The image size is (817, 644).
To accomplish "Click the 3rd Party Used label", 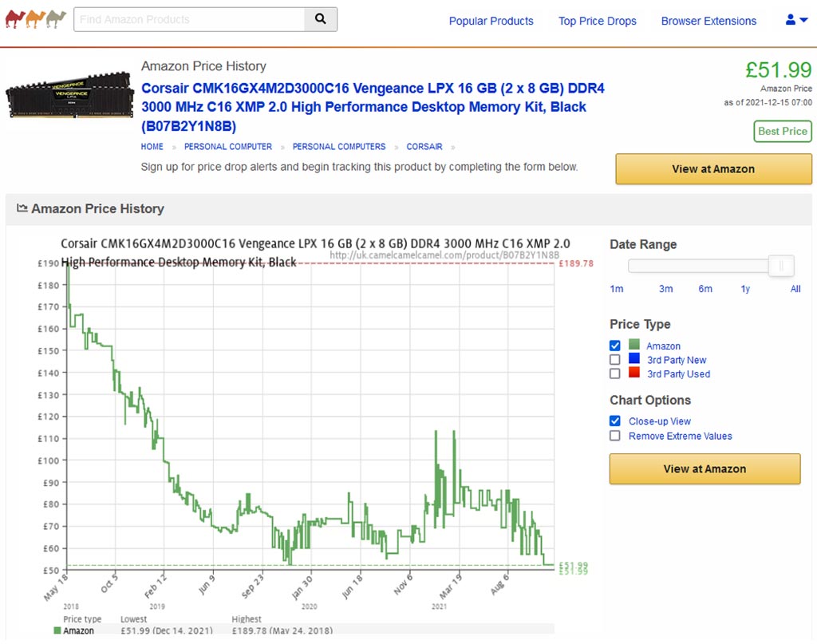I will 678,374.
